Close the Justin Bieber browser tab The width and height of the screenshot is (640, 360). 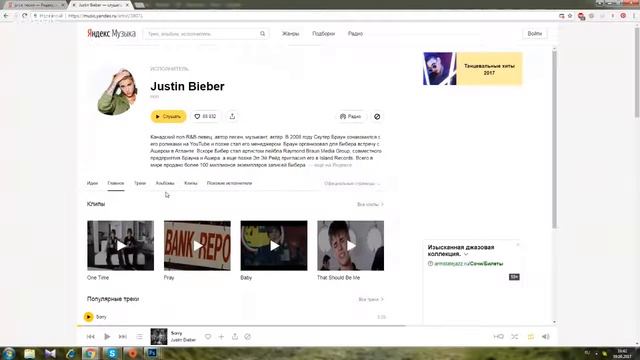pyautogui.click(x=127, y=5)
